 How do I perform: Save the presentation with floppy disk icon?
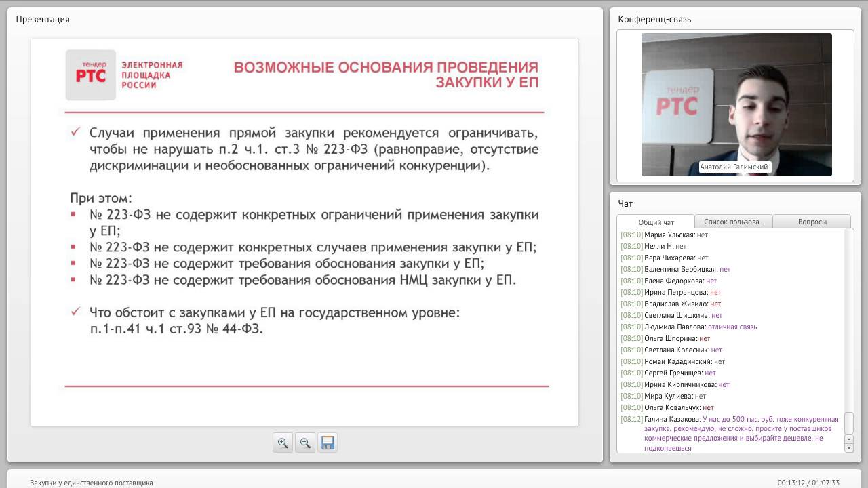[328, 443]
